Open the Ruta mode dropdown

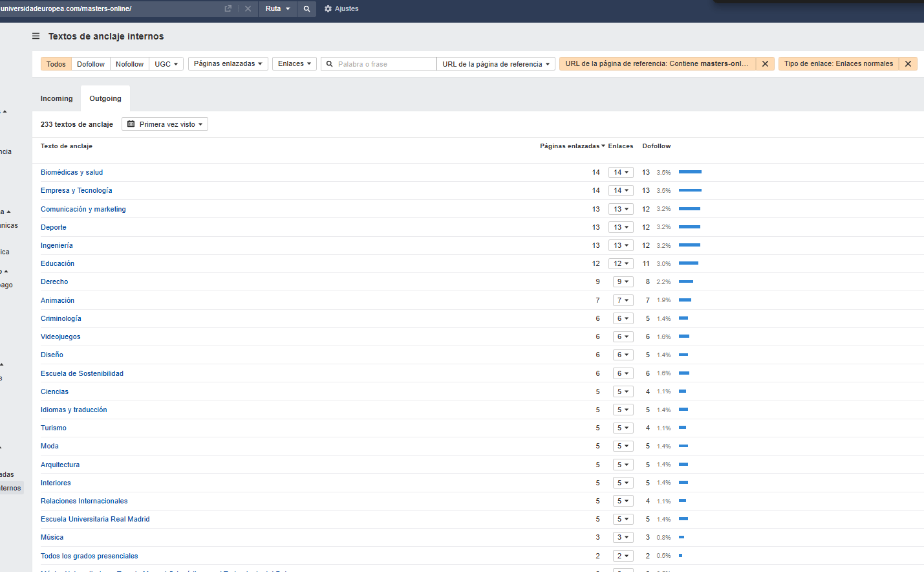278,8
